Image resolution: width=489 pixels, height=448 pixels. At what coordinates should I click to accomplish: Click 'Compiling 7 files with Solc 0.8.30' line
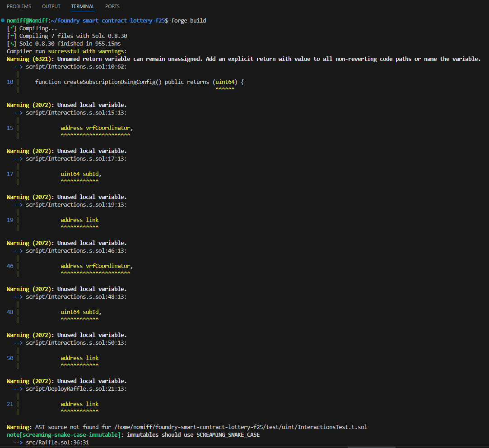tap(73, 36)
